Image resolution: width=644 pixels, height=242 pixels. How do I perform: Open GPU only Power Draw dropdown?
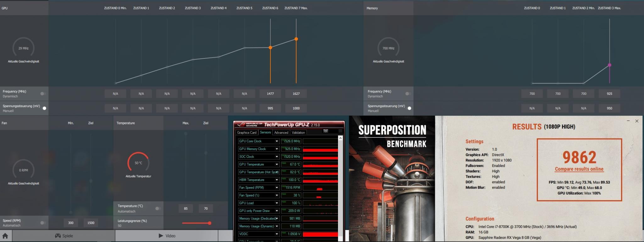pos(277,211)
